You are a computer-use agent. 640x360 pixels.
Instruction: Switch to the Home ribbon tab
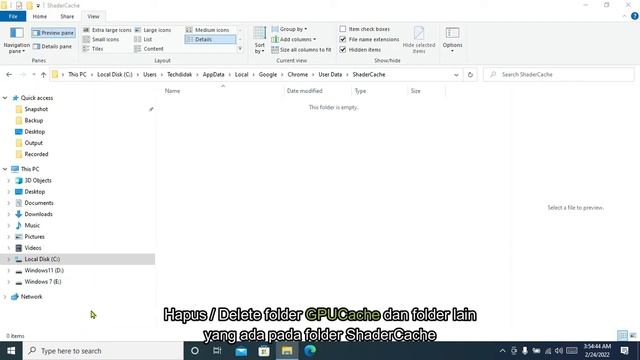tap(40, 16)
